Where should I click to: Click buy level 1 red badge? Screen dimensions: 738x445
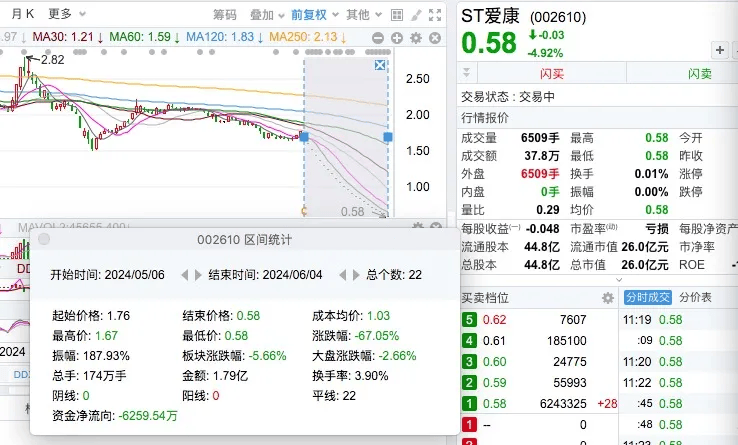tap(469, 425)
